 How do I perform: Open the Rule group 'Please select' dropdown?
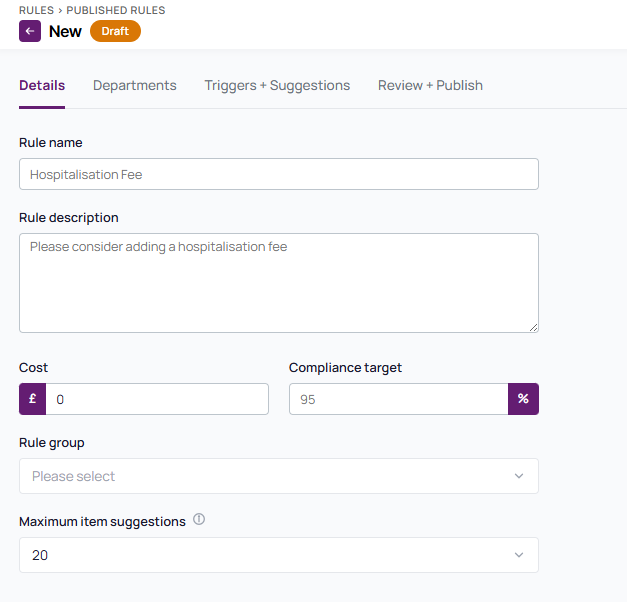(279, 476)
